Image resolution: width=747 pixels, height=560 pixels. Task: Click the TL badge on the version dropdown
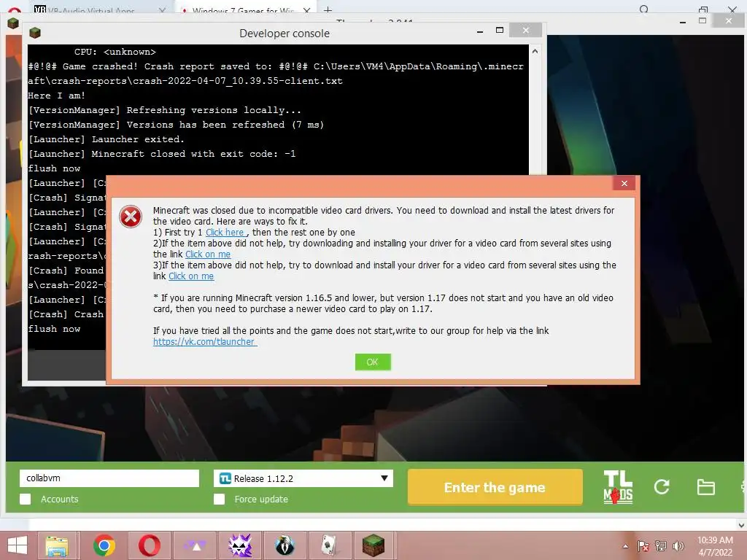225,478
